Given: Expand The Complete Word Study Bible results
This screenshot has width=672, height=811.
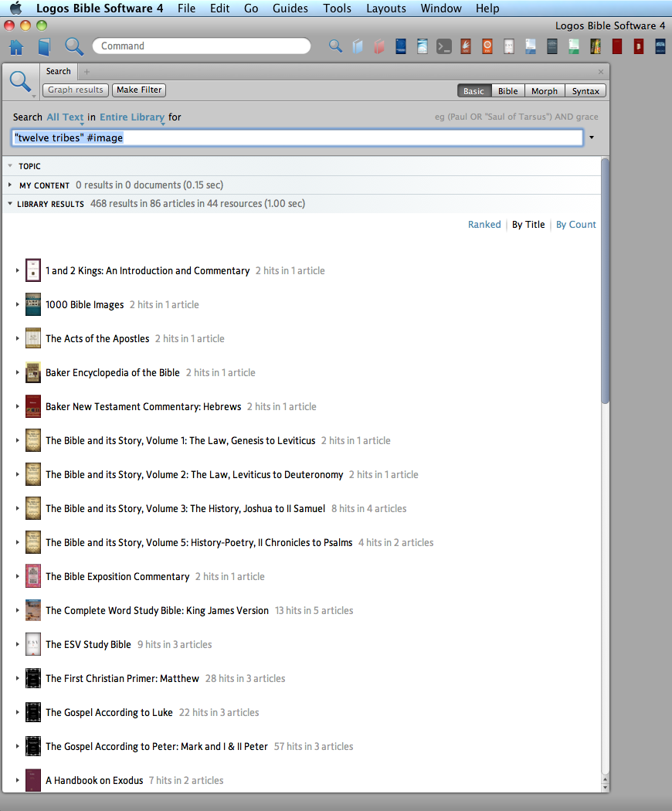Looking at the screenshot, I should (17, 610).
